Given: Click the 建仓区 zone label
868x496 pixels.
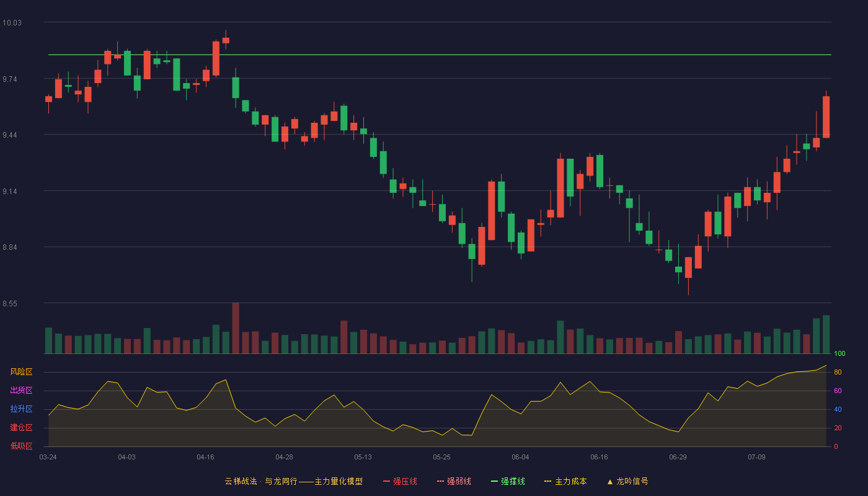Looking at the screenshot, I should click(21, 428).
